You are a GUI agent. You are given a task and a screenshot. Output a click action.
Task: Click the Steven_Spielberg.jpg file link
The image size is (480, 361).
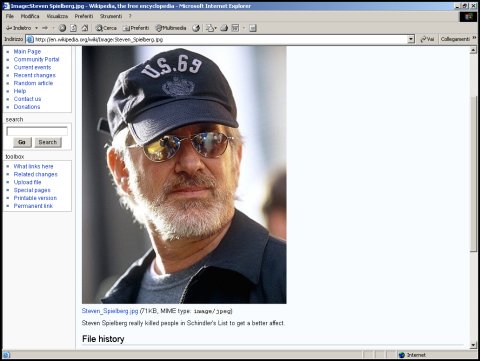pyautogui.click(x=110, y=311)
